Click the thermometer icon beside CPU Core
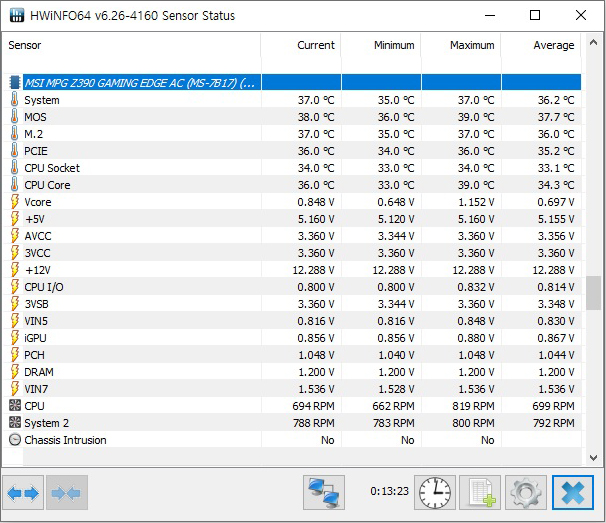 (x=14, y=185)
